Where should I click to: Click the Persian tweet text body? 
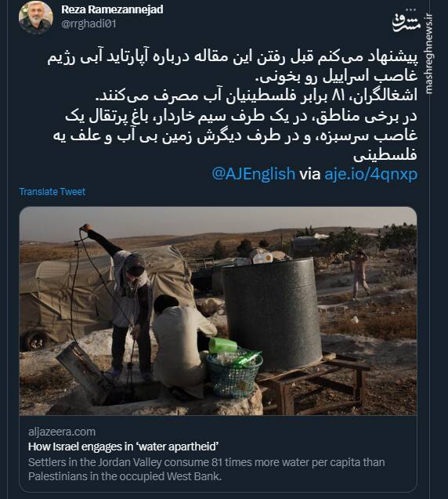(x=233, y=106)
